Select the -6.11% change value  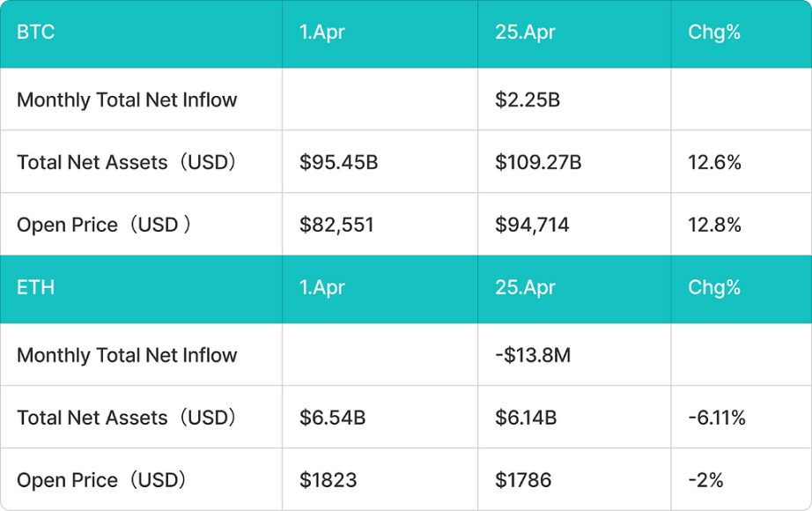tap(717, 418)
